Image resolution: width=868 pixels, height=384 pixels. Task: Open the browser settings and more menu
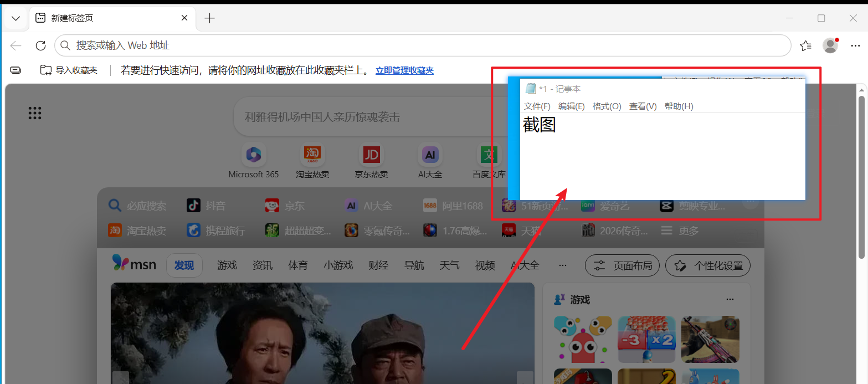[855, 46]
